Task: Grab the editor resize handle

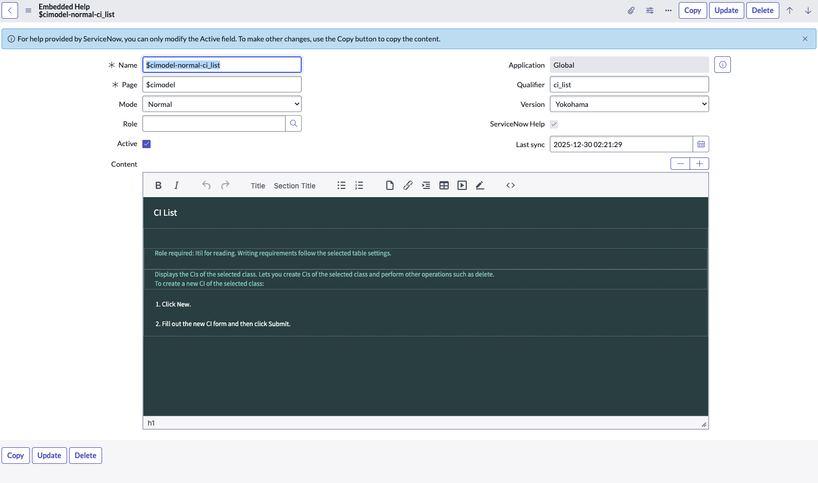Action: [703, 424]
